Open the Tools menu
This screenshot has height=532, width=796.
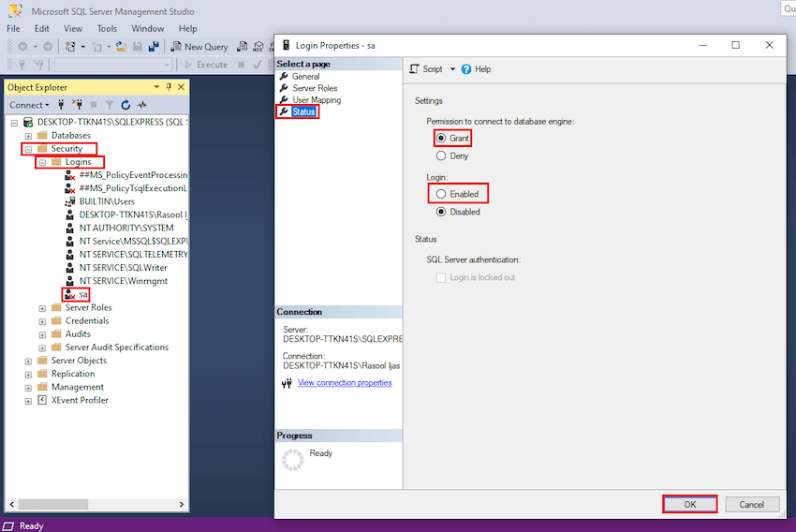click(107, 28)
